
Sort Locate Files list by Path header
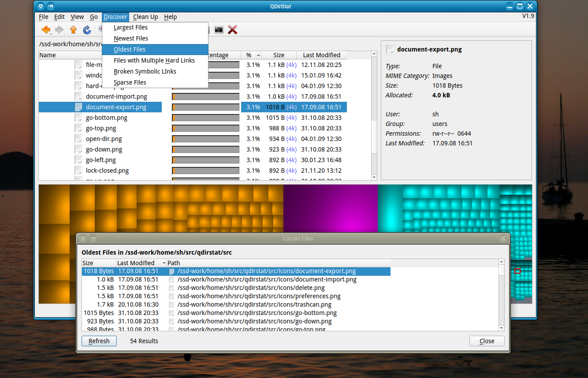pyautogui.click(x=279, y=263)
